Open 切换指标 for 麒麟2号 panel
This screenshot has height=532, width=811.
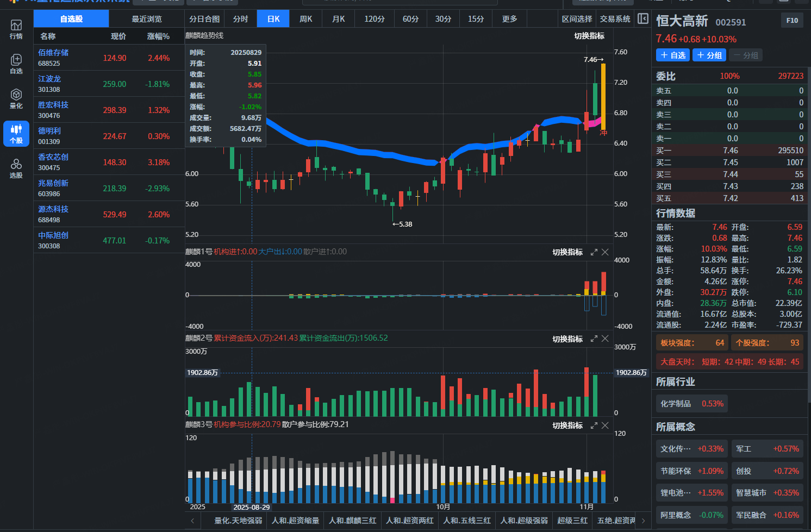pos(567,339)
